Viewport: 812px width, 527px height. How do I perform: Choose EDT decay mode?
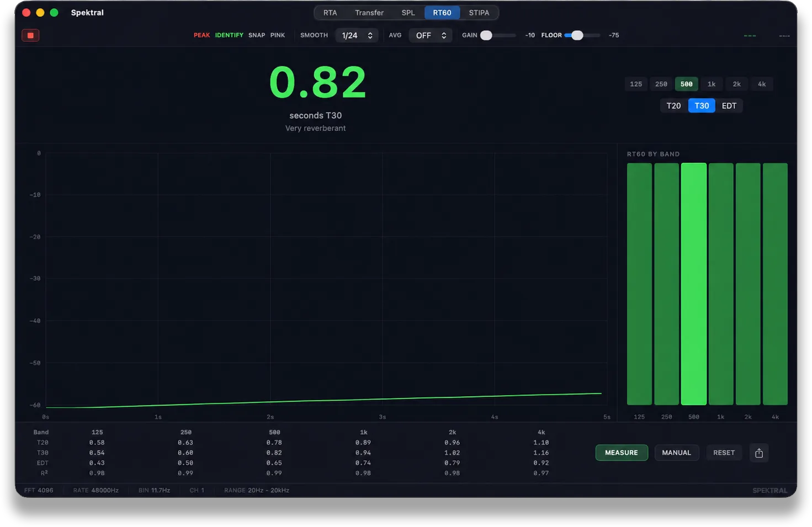pyautogui.click(x=729, y=106)
